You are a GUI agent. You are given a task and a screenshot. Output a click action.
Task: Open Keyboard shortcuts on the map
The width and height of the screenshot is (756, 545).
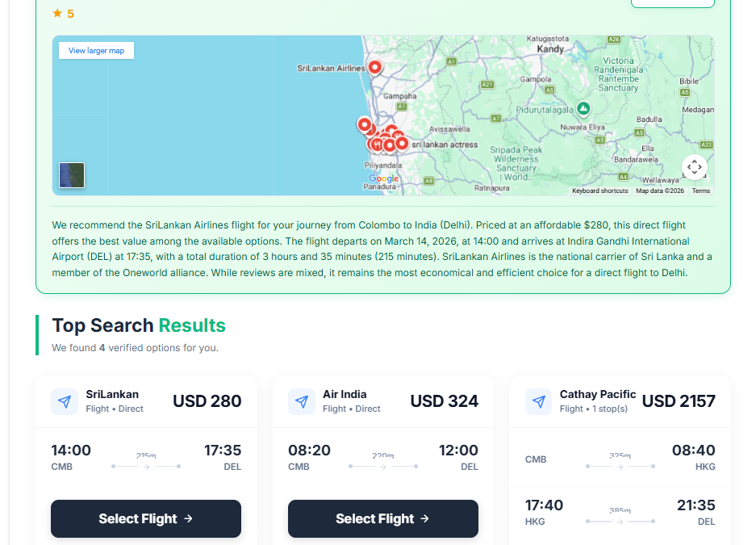[599, 191]
